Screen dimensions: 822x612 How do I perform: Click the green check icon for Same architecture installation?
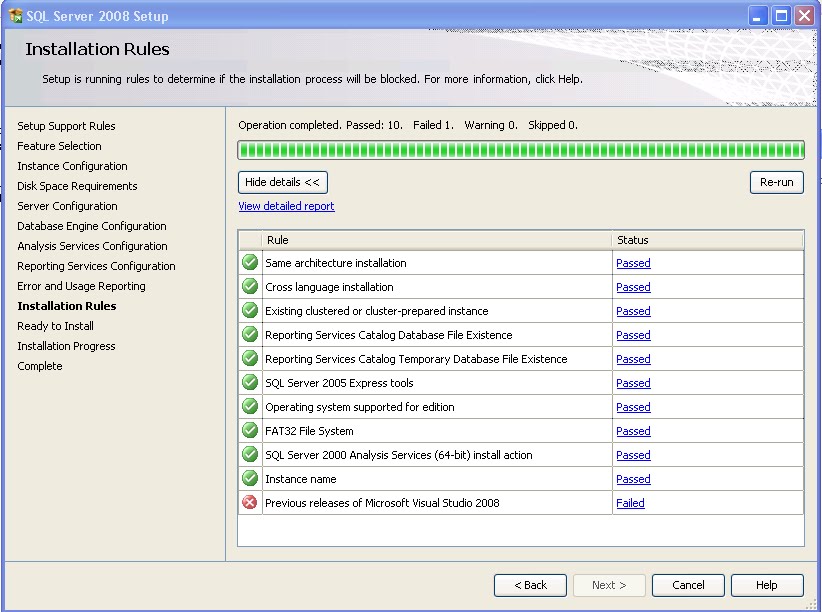250,262
